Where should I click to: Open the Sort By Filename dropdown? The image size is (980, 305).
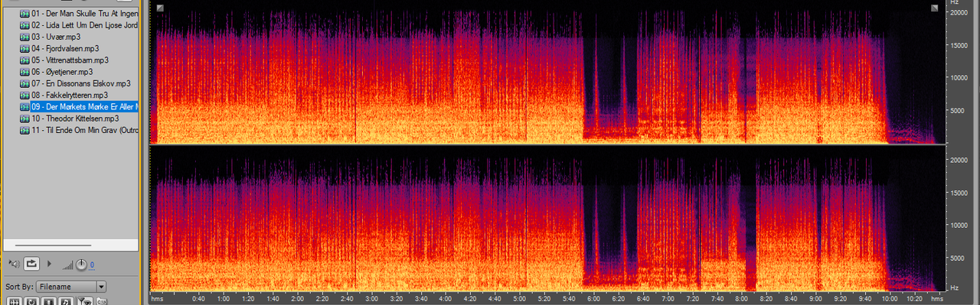71,287
